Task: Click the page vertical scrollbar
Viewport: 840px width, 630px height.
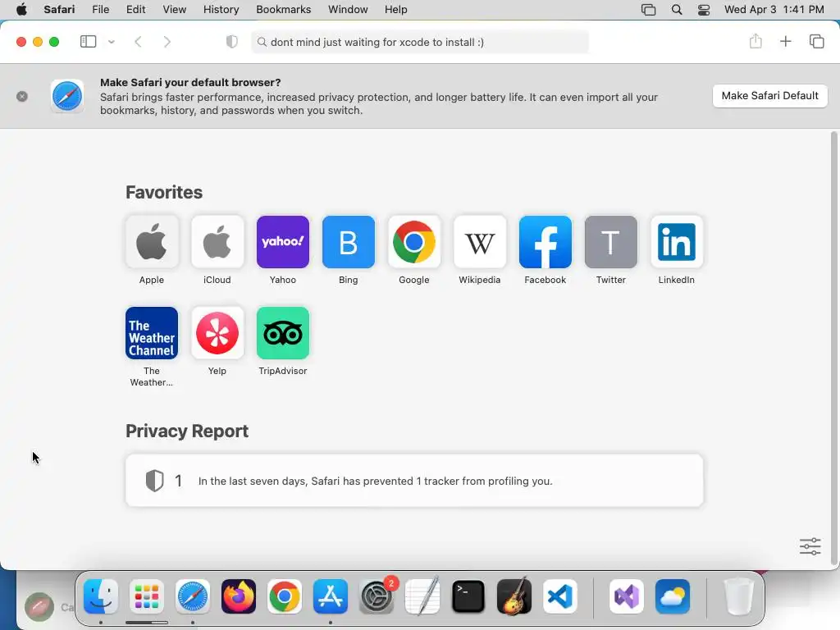Action: pyautogui.click(x=833, y=348)
